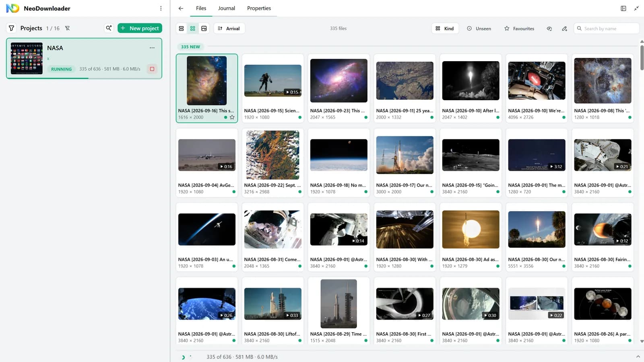Play the 0:27 First ... video
The width and height of the screenshot is (644, 362).
coord(405,304)
